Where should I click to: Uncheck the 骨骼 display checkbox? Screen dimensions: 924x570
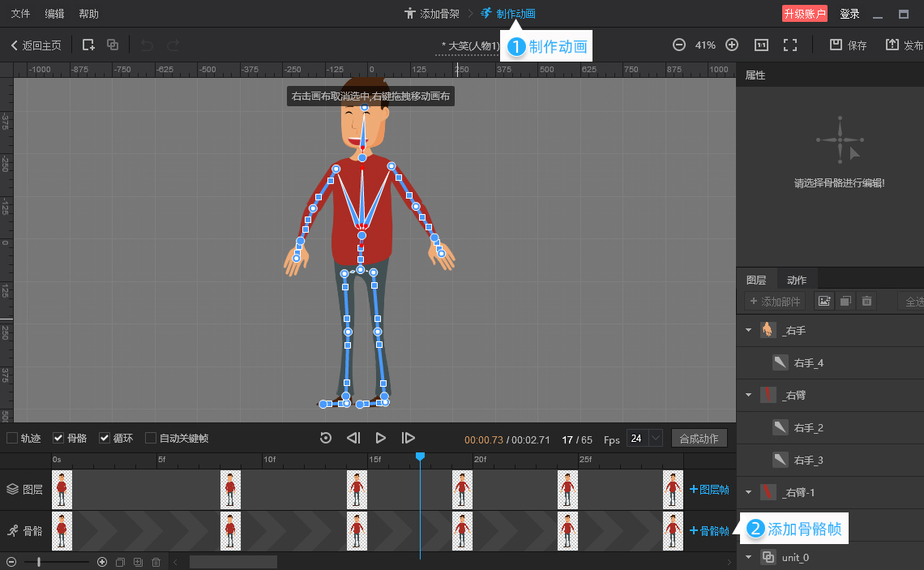(x=58, y=439)
